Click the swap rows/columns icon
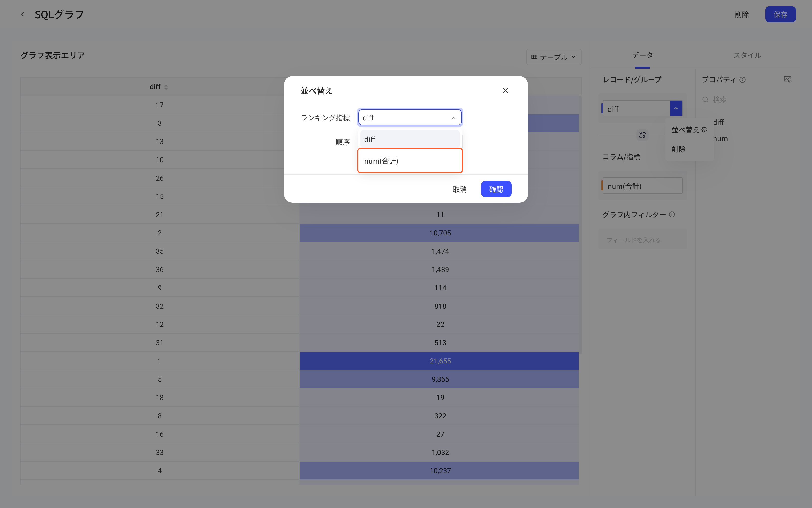Screen dimensions: 812x508 click(642, 135)
